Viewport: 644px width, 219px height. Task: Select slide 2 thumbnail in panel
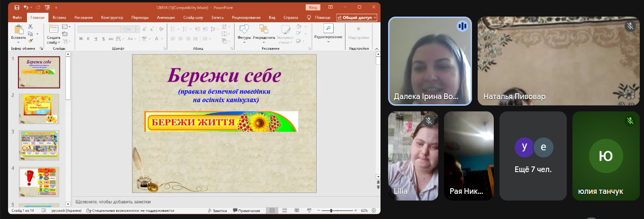click(x=39, y=109)
